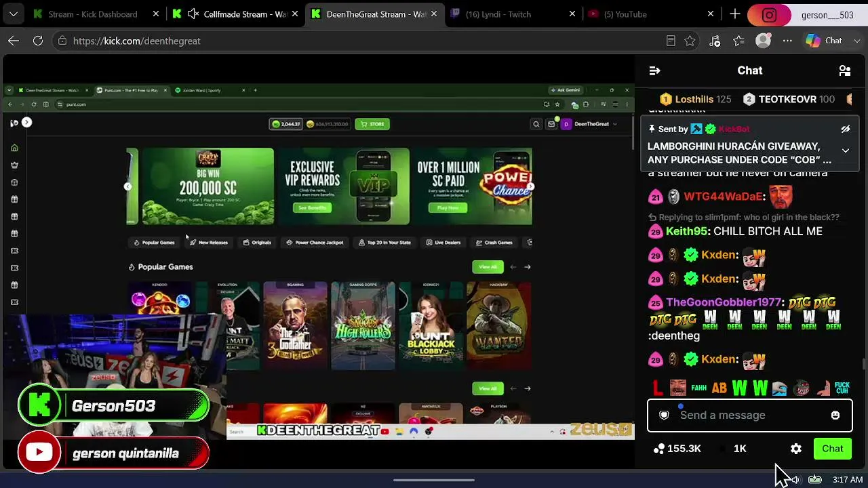Insert the FUCK CUH quick emote

tap(842, 388)
